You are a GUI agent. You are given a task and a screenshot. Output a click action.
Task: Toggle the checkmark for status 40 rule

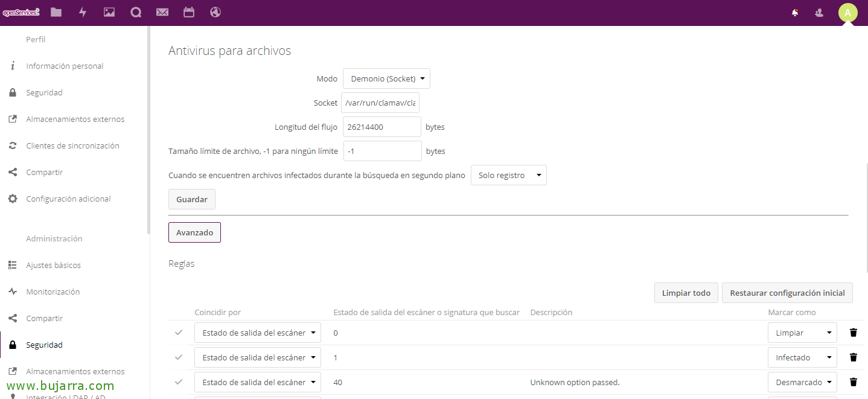point(178,382)
